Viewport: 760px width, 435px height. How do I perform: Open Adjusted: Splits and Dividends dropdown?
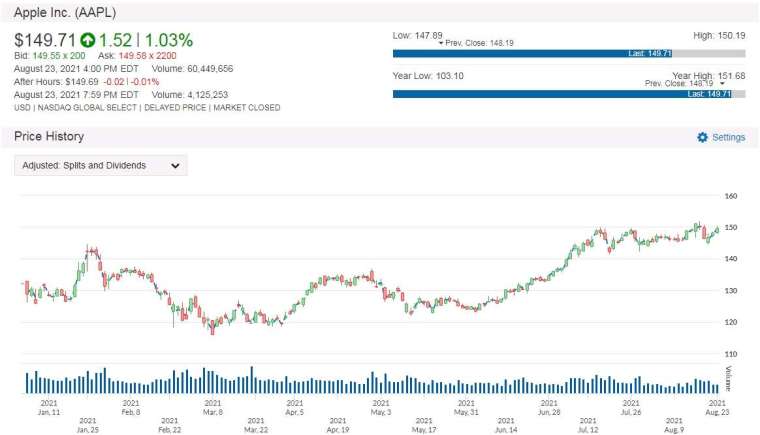101,165
